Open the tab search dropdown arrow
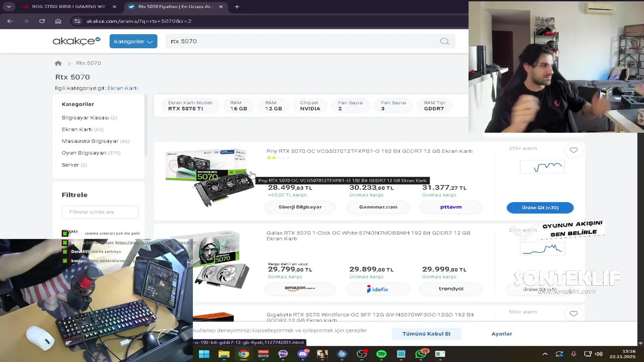The image size is (644, 362). pyautogui.click(x=9, y=7)
